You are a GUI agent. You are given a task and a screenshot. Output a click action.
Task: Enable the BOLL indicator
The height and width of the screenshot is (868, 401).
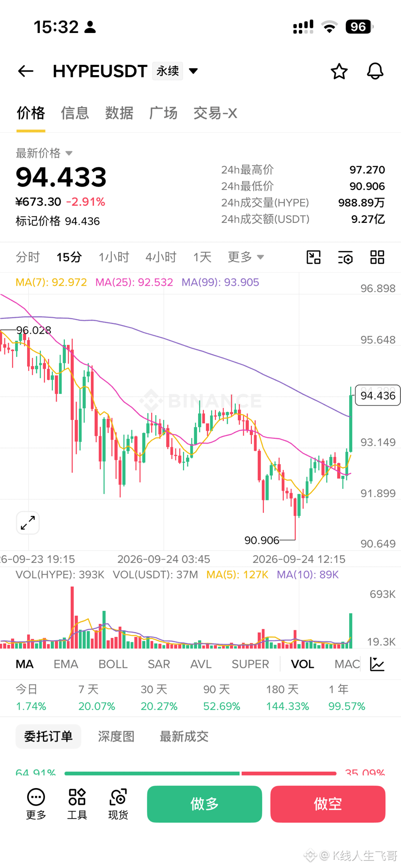coord(113,664)
